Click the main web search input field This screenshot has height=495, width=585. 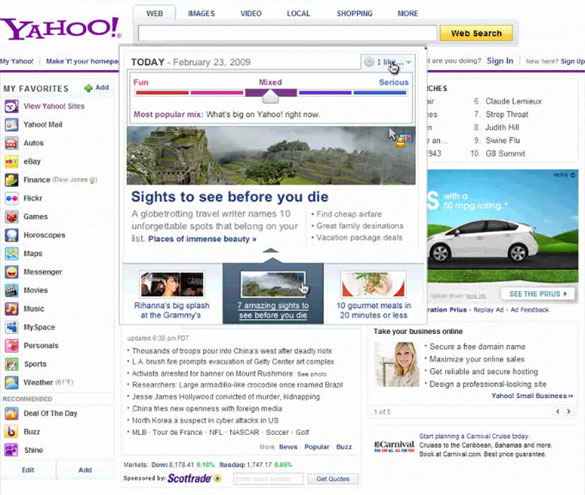pyautogui.click(x=287, y=33)
